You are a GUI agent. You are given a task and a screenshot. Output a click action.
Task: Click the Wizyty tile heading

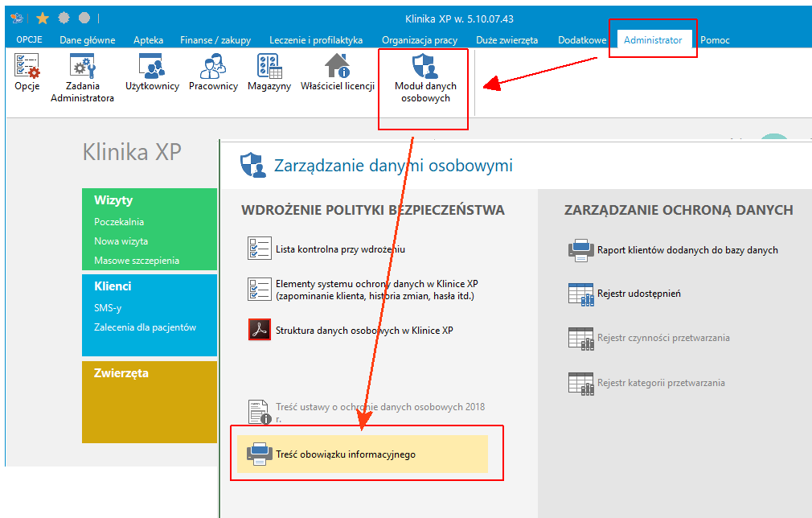click(113, 200)
